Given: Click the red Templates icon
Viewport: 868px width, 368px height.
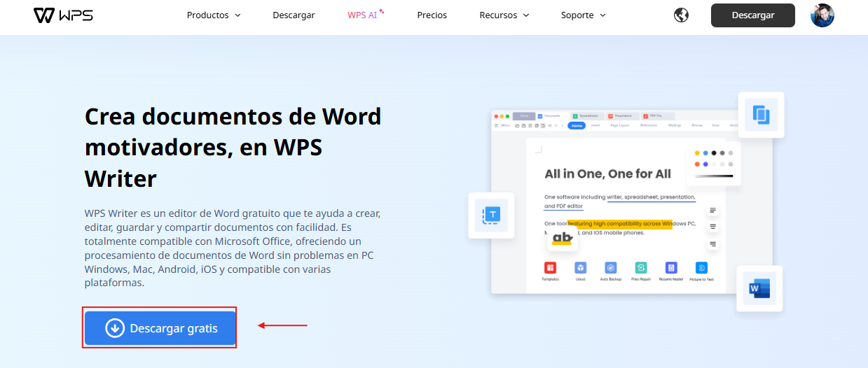Looking at the screenshot, I should (550, 268).
